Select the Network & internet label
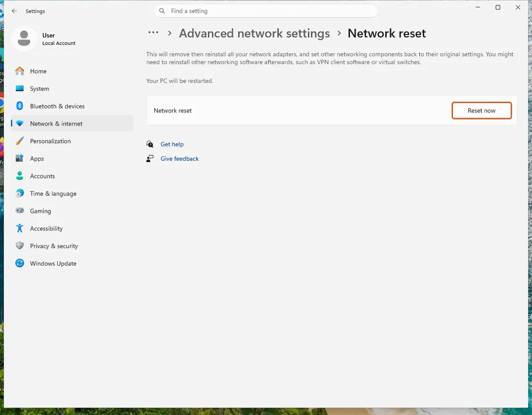 (x=56, y=124)
